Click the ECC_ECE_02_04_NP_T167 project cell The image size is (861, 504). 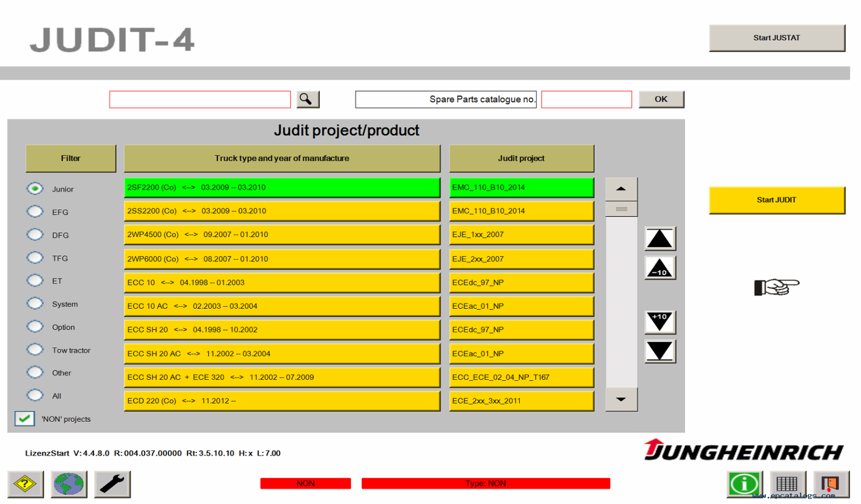(x=521, y=378)
